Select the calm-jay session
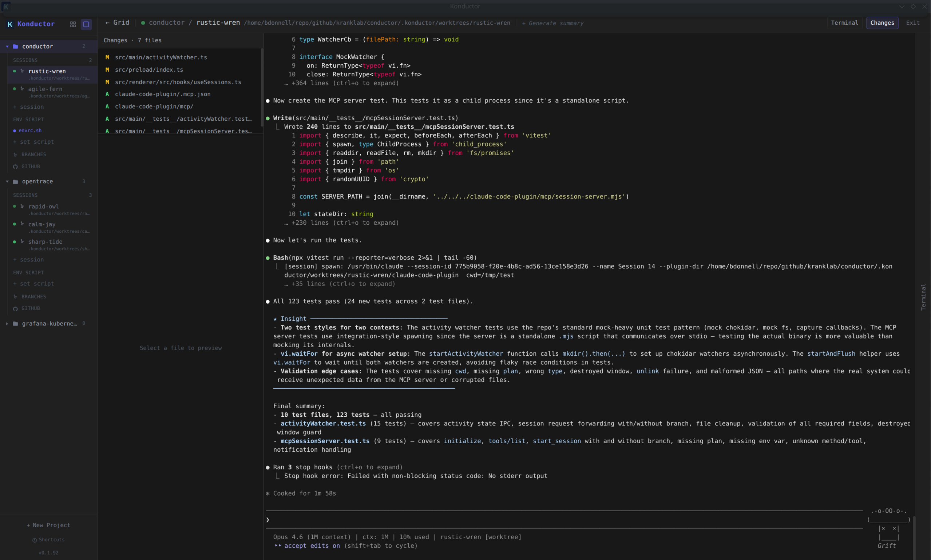Image resolution: width=931 pixels, height=560 pixels. (x=52, y=227)
